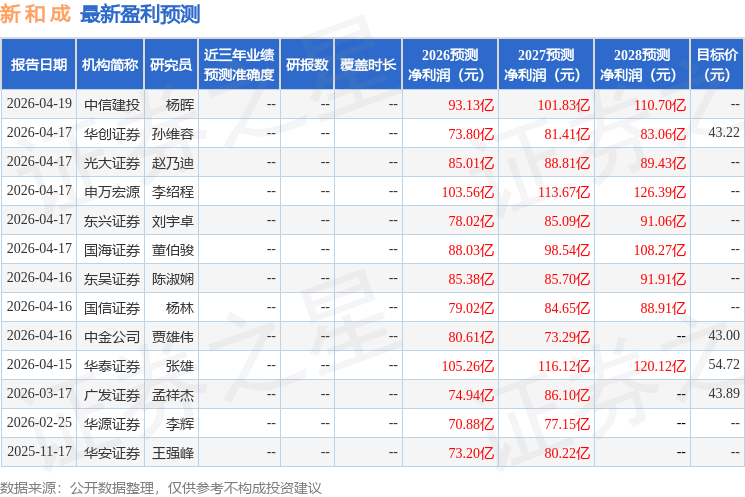
Task: Select the 108.27亿 profit value
Action: pos(660,250)
